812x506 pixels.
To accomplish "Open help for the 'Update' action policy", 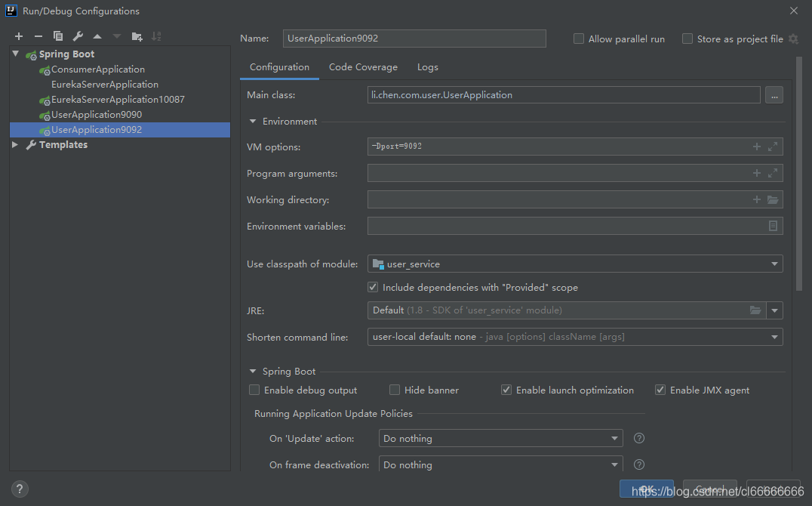I will pyautogui.click(x=639, y=438).
